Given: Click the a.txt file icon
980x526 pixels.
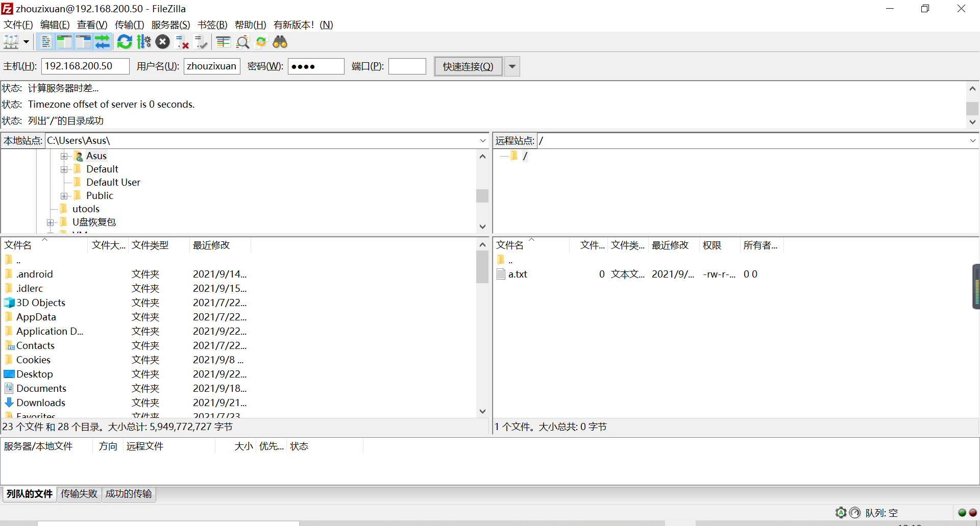Looking at the screenshot, I should tap(501, 274).
